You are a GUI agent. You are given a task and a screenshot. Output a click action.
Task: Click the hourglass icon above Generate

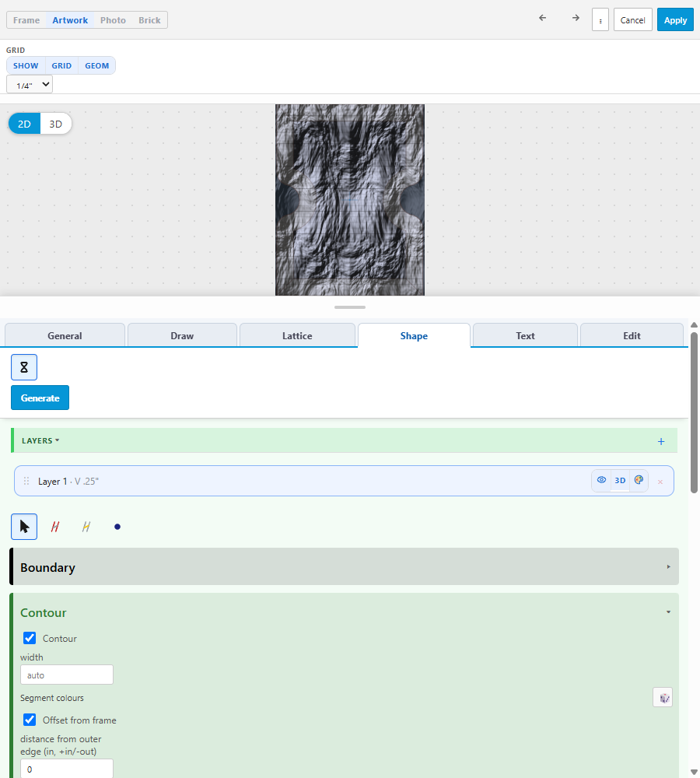24,367
